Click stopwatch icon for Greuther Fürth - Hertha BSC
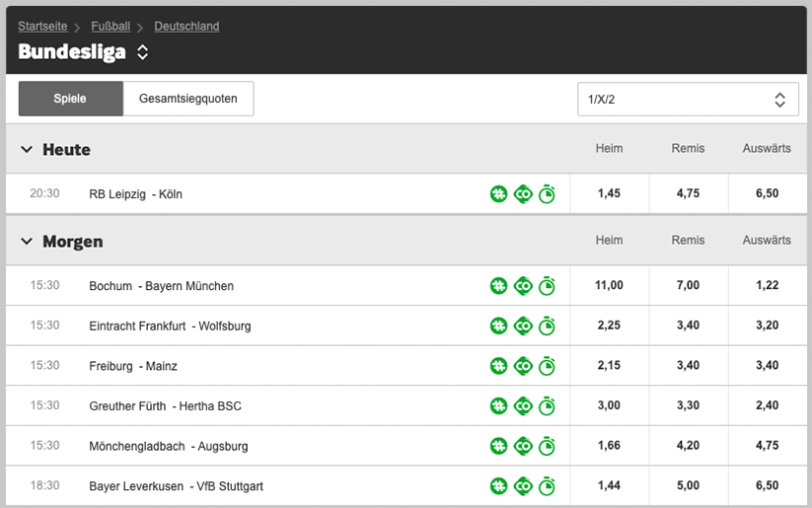This screenshot has height=508, width=812. click(x=547, y=406)
